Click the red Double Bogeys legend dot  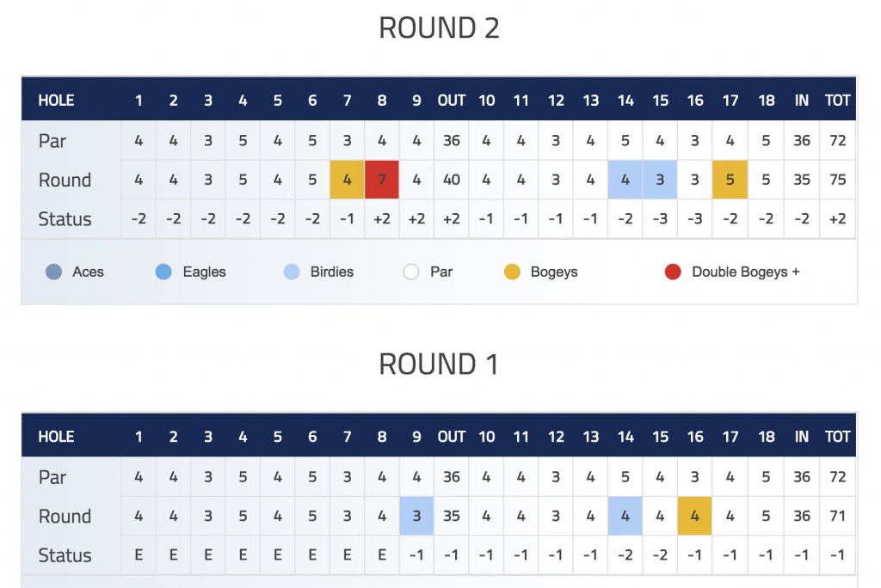pyautogui.click(x=673, y=272)
